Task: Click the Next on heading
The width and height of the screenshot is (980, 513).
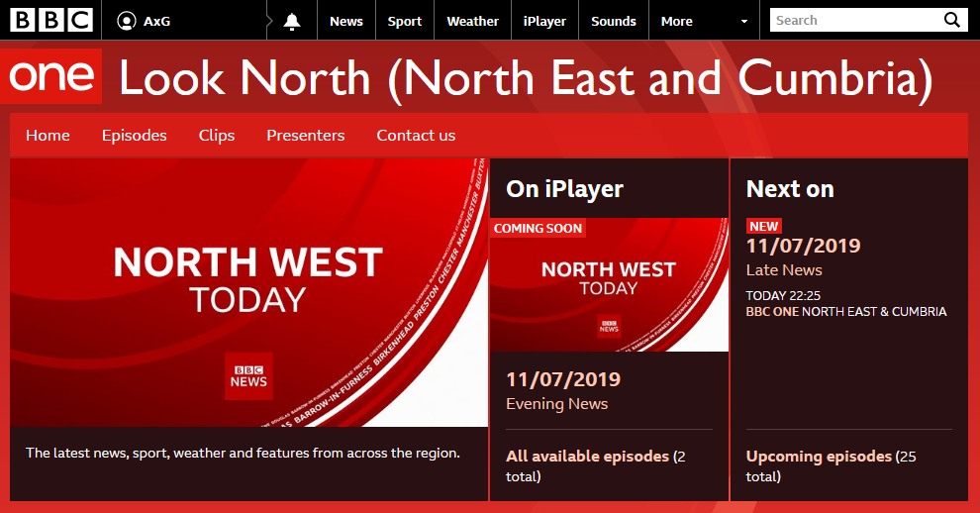Action: coord(790,189)
